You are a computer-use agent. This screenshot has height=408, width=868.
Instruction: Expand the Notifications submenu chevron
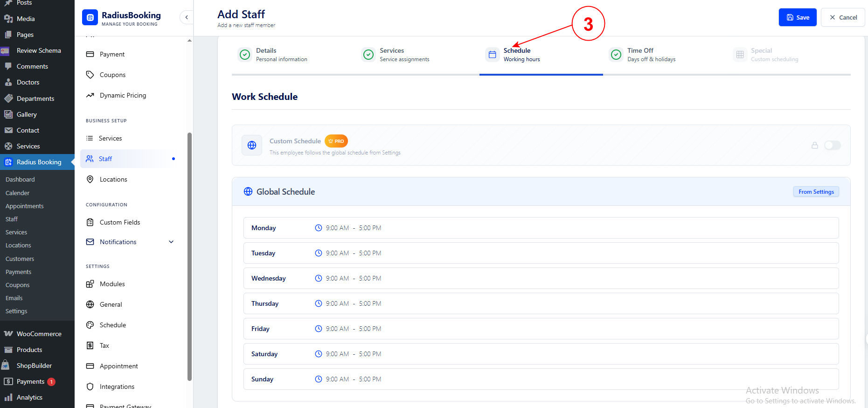coord(171,242)
